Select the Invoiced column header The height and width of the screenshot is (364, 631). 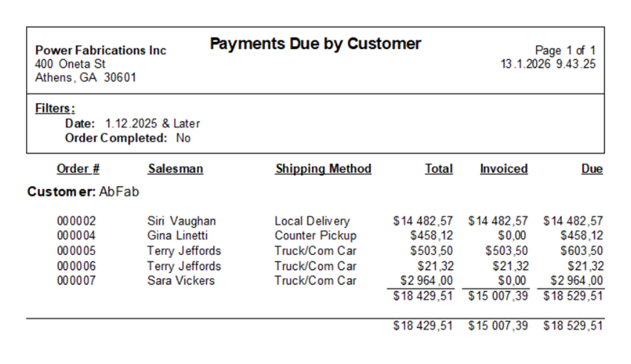pyautogui.click(x=503, y=169)
